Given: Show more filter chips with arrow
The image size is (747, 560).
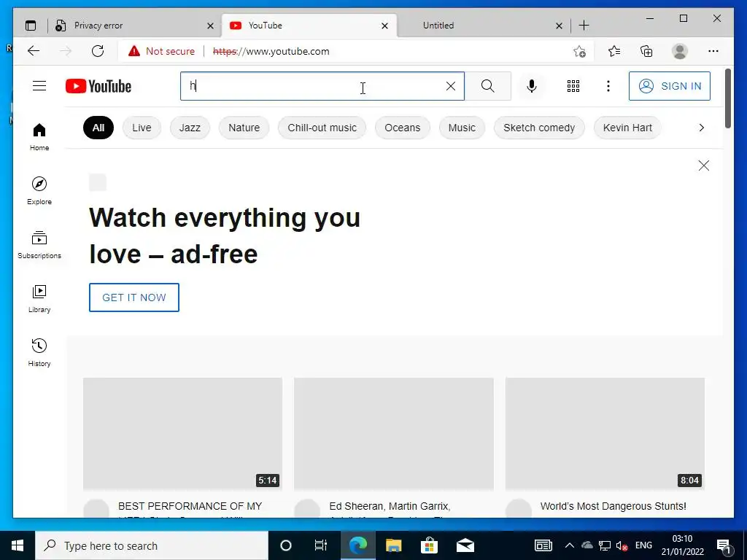Looking at the screenshot, I should click(701, 128).
